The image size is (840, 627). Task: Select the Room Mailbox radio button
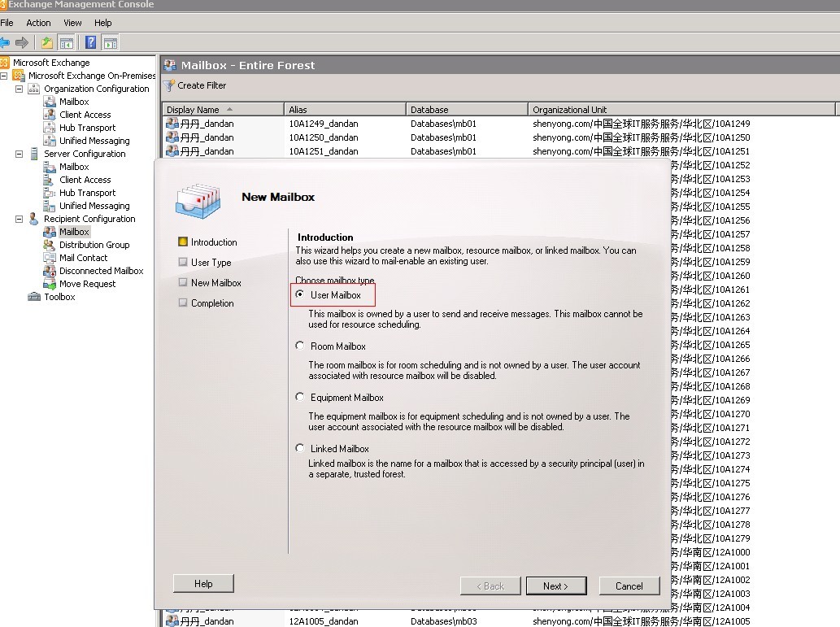300,346
